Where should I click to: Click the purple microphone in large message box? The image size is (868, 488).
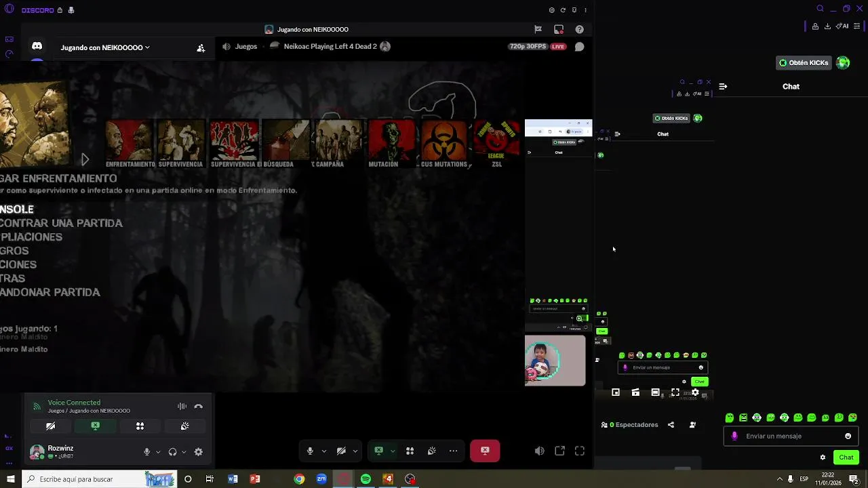click(734, 436)
